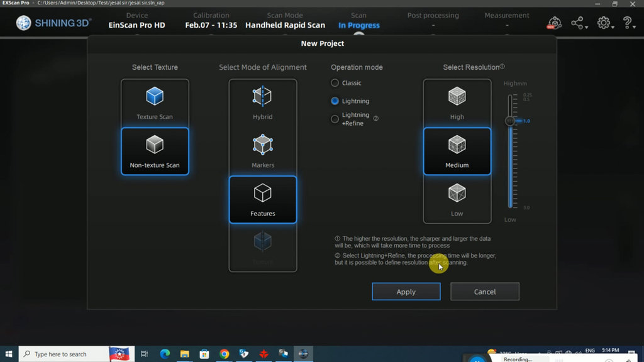
Task: Click the Apply button
Action: (406, 292)
